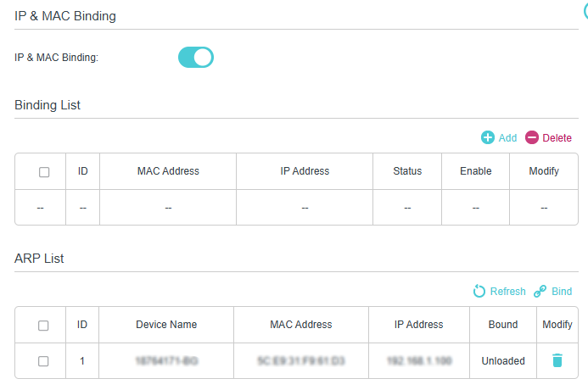This screenshot has height=390, width=588.
Task: Click the ID value 1 in ARP List
Action: [x=82, y=361]
